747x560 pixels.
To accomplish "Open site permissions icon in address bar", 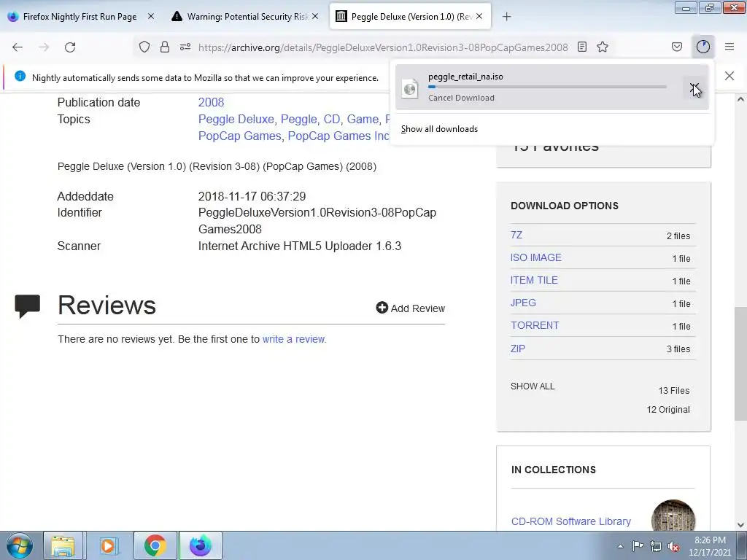I will click(x=185, y=47).
